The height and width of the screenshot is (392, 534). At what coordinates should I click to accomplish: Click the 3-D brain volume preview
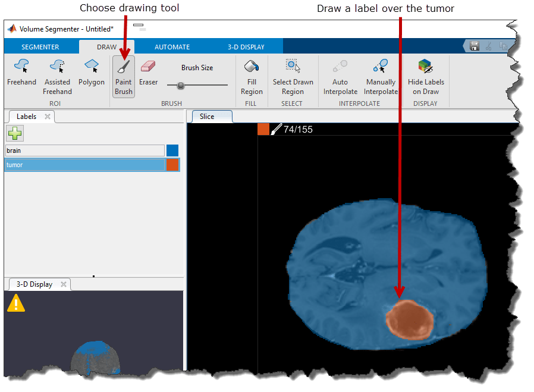click(x=96, y=357)
